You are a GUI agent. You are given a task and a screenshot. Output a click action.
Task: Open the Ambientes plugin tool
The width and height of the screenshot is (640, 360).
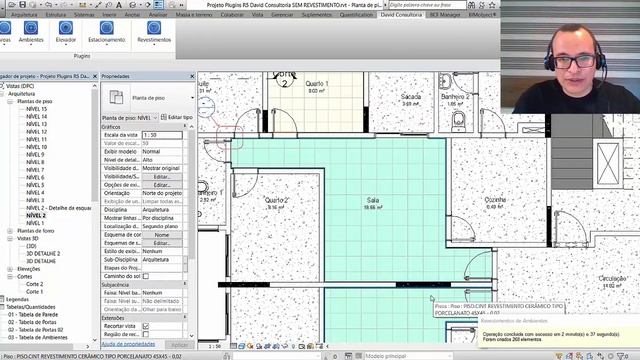pyautogui.click(x=31, y=31)
